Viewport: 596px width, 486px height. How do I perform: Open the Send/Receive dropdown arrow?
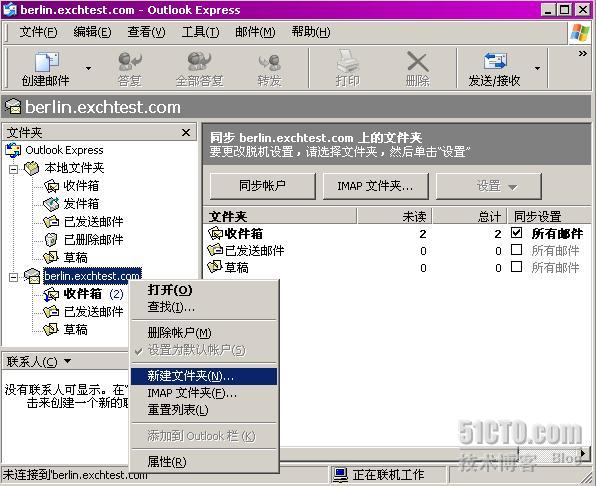coord(537,68)
